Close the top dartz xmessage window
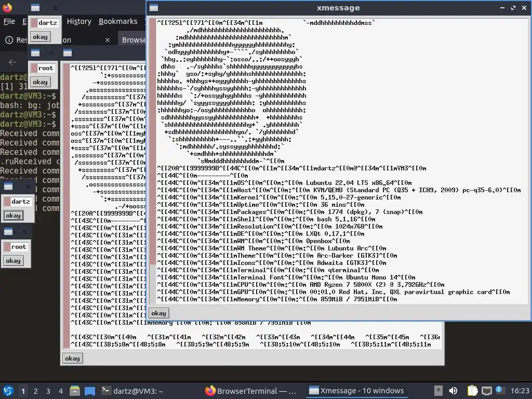 55,7
